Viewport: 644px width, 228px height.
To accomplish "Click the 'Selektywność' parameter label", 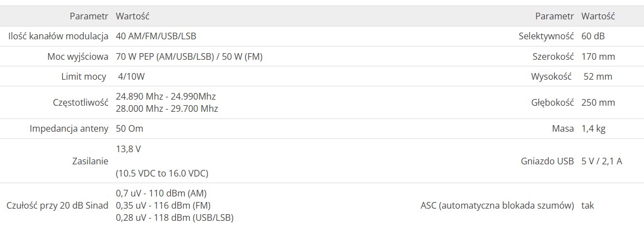I will 546,37.
